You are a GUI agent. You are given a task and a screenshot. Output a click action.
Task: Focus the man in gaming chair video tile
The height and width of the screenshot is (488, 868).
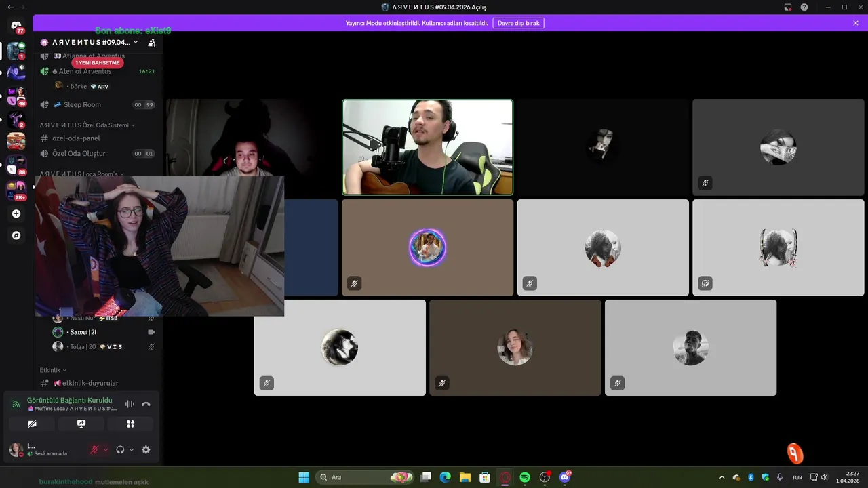point(252,138)
